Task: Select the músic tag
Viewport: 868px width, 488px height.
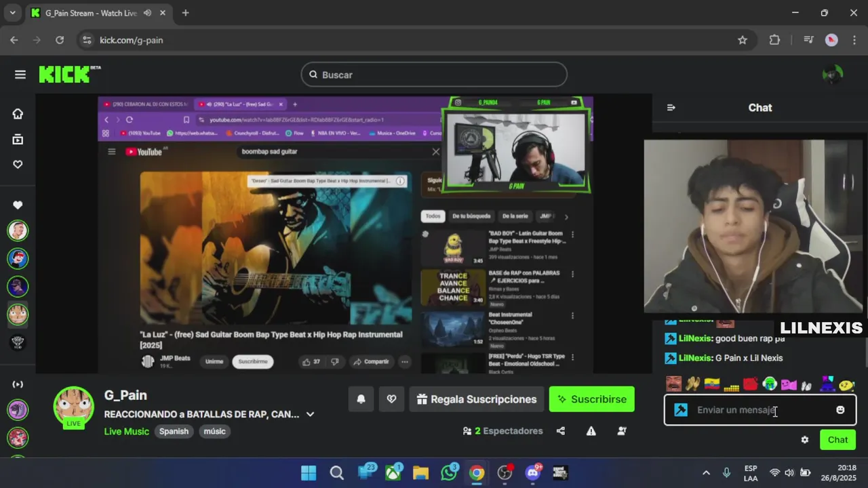Action: [x=214, y=432]
